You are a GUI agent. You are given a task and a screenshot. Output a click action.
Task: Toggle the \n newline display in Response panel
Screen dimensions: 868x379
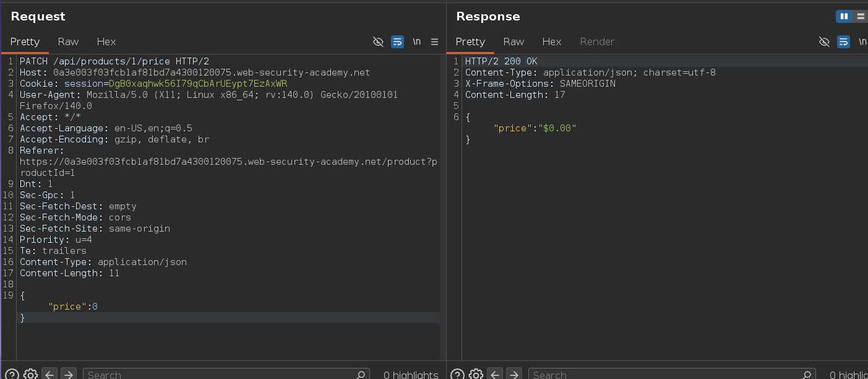(x=862, y=41)
